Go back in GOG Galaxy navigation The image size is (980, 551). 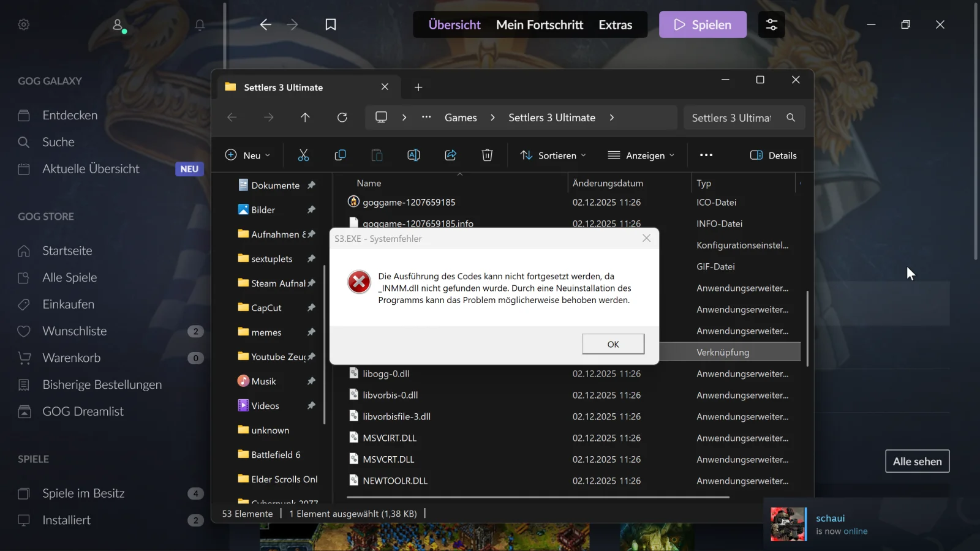point(265,24)
